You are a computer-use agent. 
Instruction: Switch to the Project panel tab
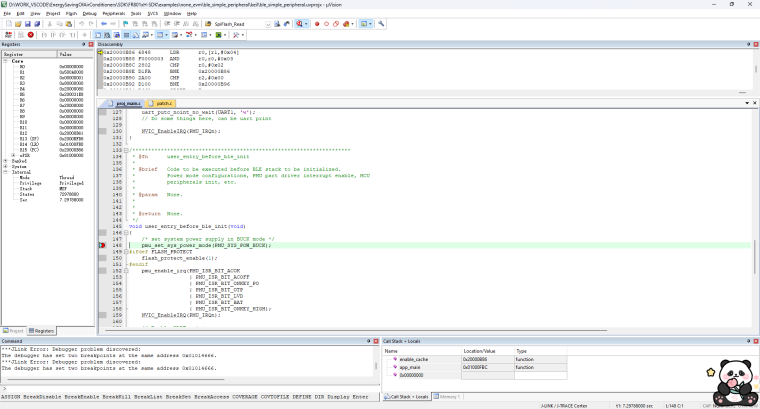pos(14,330)
